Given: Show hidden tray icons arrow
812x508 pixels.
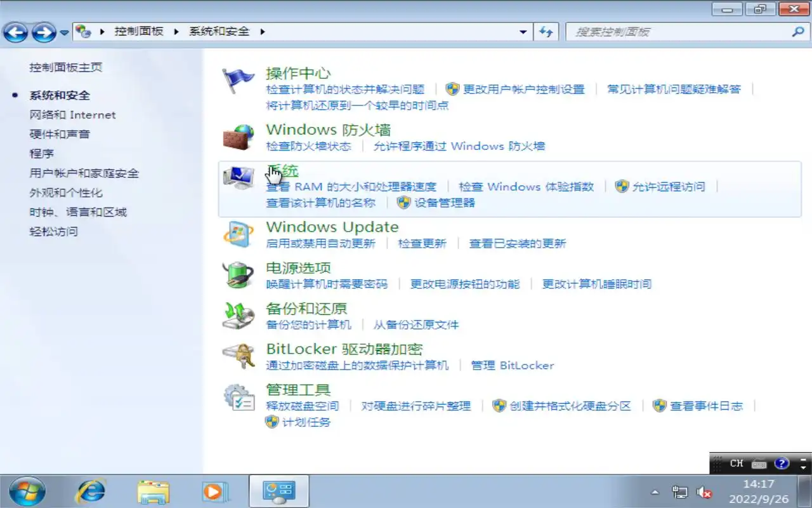Looking at the screenshot, I should pos(655,493).
